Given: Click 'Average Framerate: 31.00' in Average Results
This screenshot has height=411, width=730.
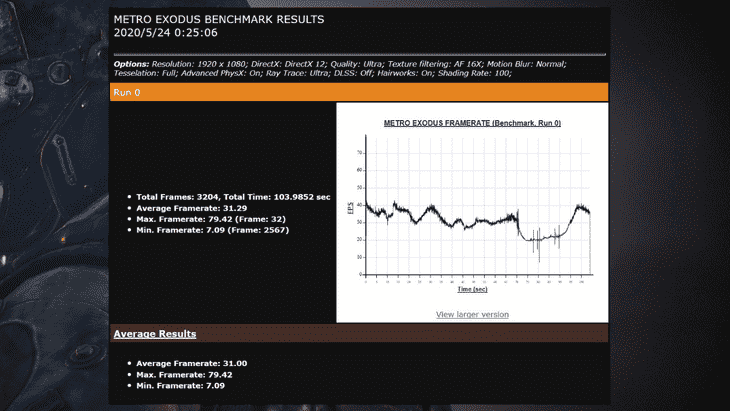Looking at the screenshot, I should (x=191, y=364).
